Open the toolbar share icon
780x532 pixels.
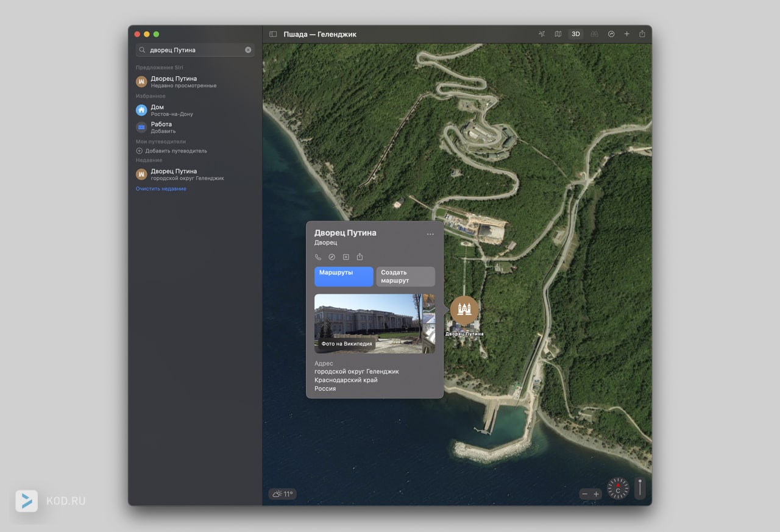(x=642, y=34)
